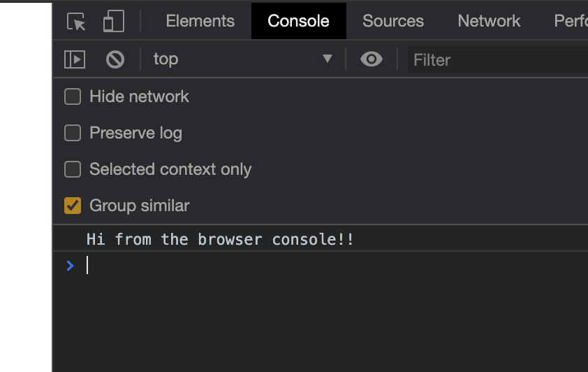Open the top JavaScript context dropdown

pos(242,59)
